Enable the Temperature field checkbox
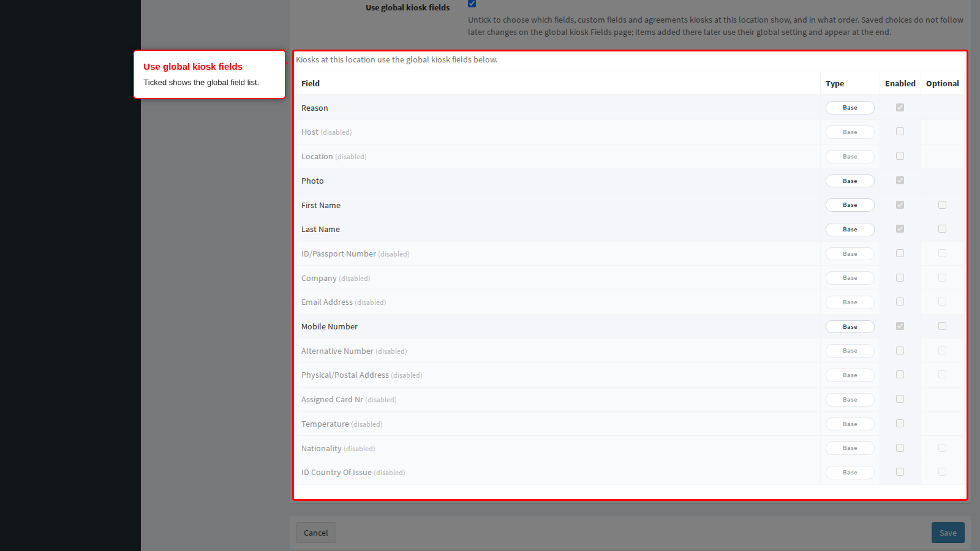The width and height of the screenshot is (980, 551). point(900,423)
